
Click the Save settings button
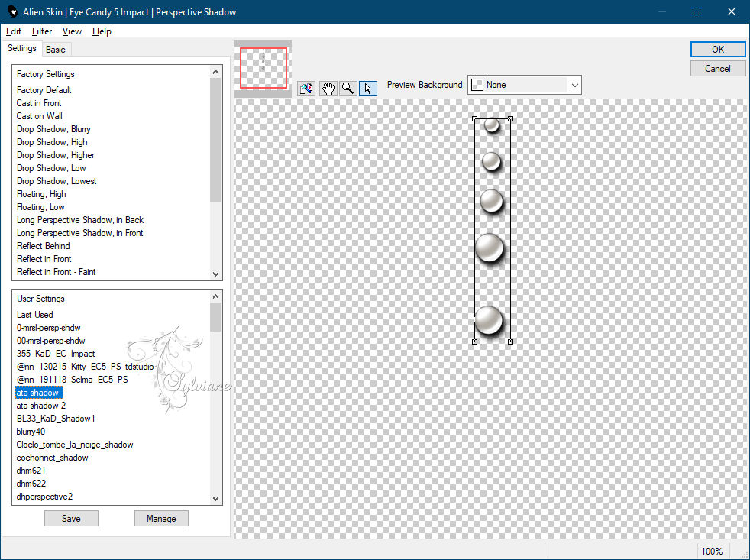click(x=71, y=518)
